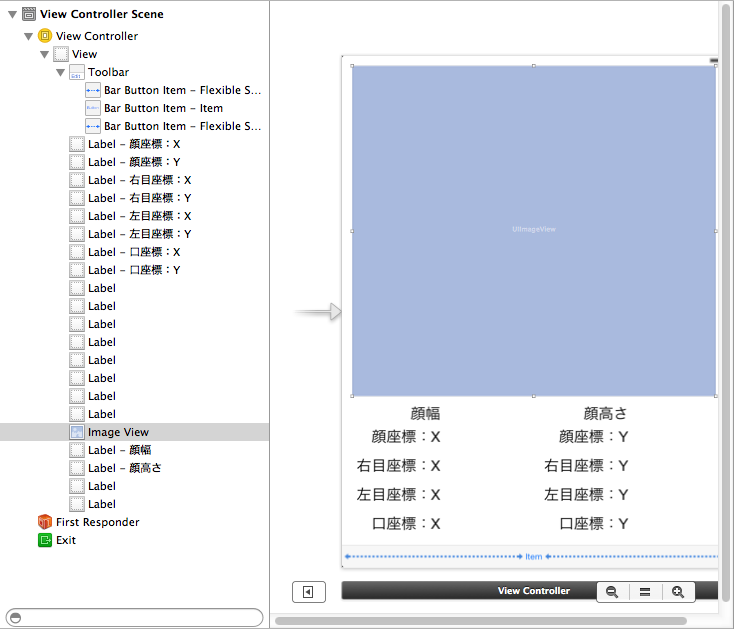Select the Image View icon in outline

77,432
